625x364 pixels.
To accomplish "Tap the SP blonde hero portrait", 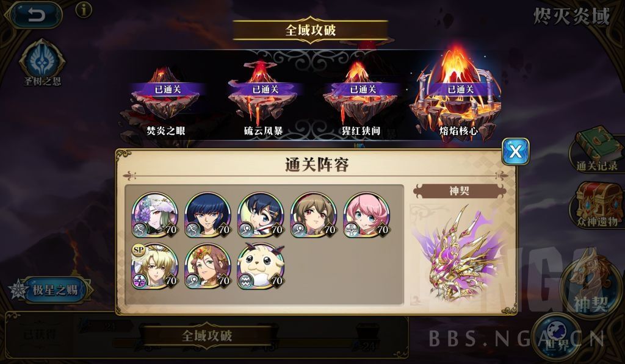I will [154, 266].
